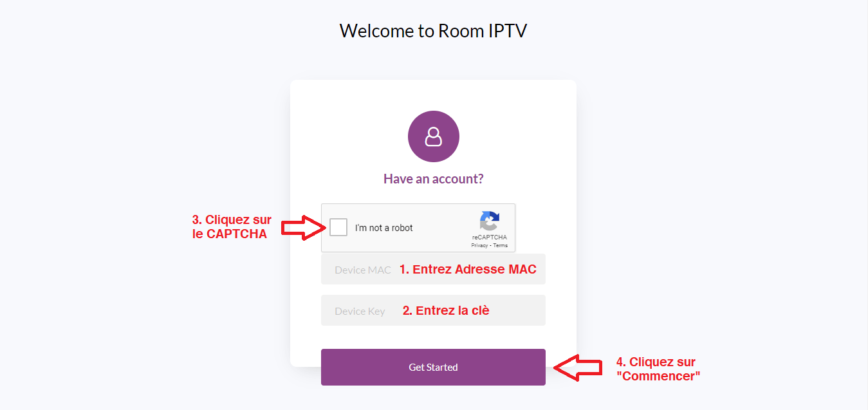This screenshot has height=410, width=868.
Task: Check the "I'm not a robot" checkbox
Action: click(x=338, y=227)
